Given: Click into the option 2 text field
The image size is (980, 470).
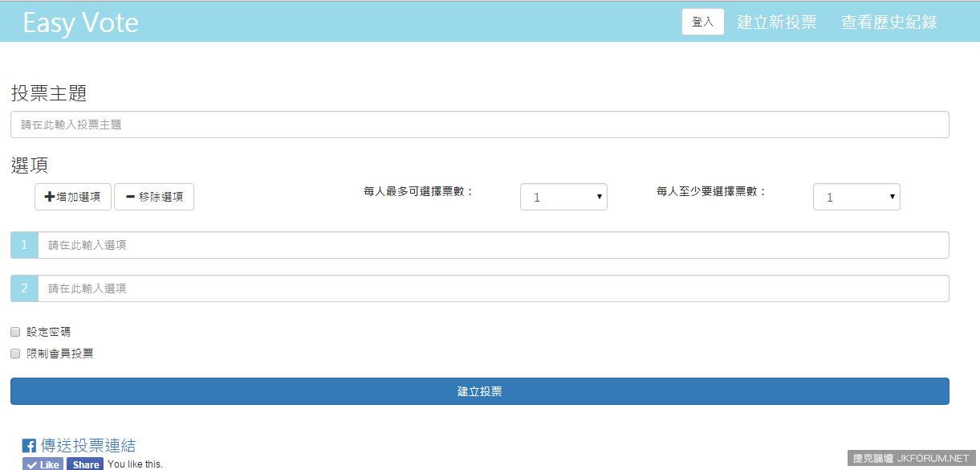Looking at the screenshot, I should (x=493, y=288).
